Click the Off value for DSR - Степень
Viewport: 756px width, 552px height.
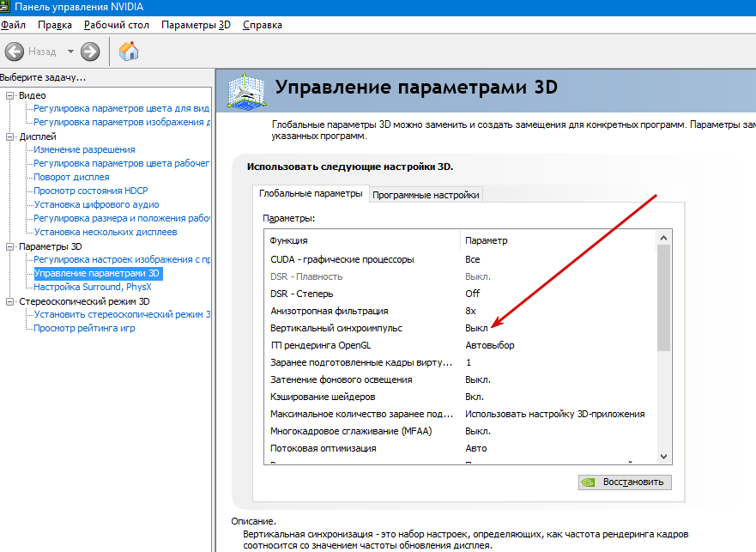point(473,294)
